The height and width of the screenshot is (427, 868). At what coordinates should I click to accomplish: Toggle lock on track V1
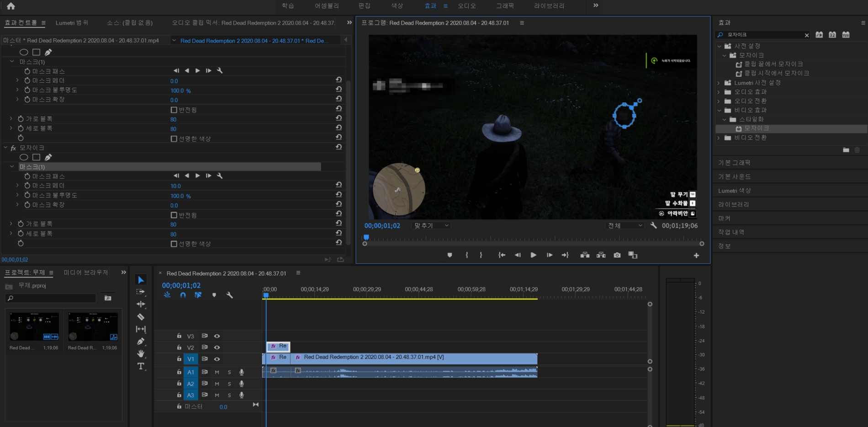(179, 359)
